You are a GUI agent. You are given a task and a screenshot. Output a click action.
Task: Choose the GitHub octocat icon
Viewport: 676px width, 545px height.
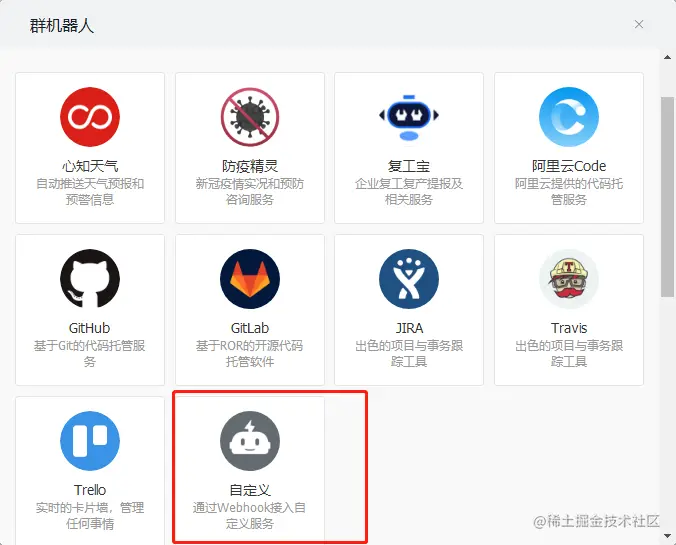(x=90, y=279)
